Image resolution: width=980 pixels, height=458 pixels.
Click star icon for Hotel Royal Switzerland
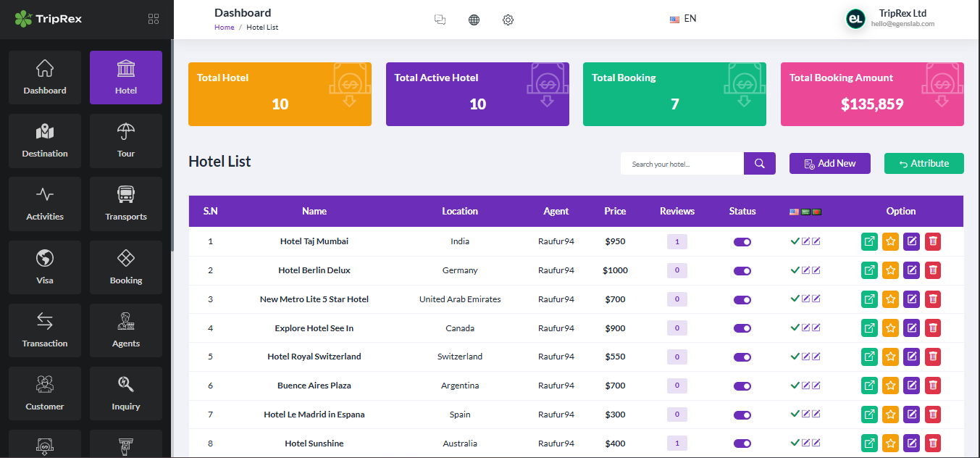click(890, 357)
